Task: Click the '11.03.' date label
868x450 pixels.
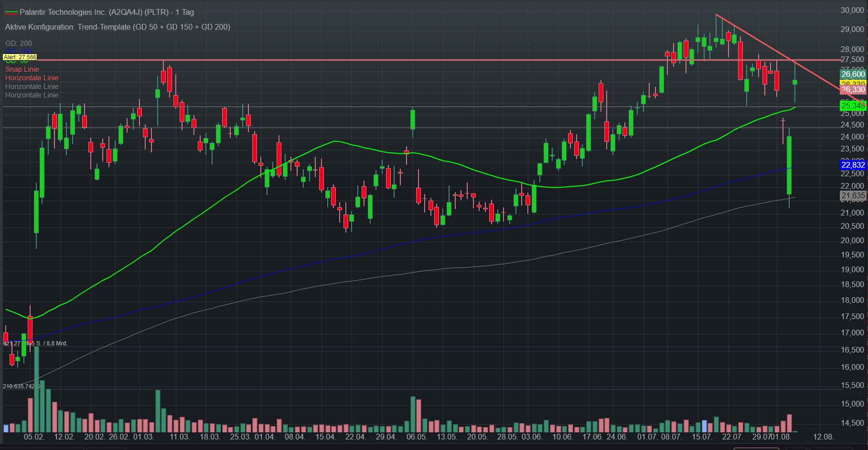Action: coord(180,437)
